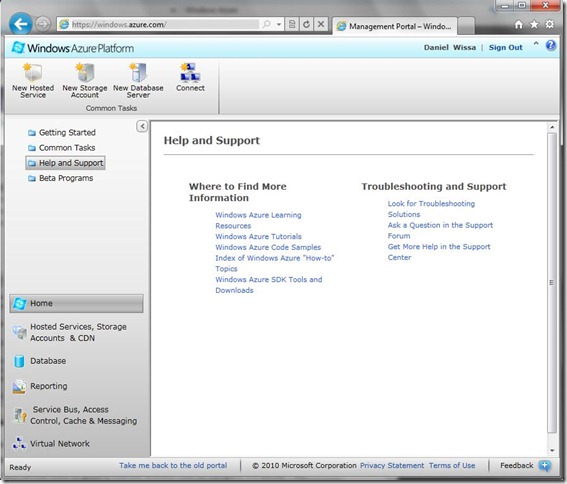Click the browser Back arrow button
This screenshot has width=567, height=484.
click(21, 24)
